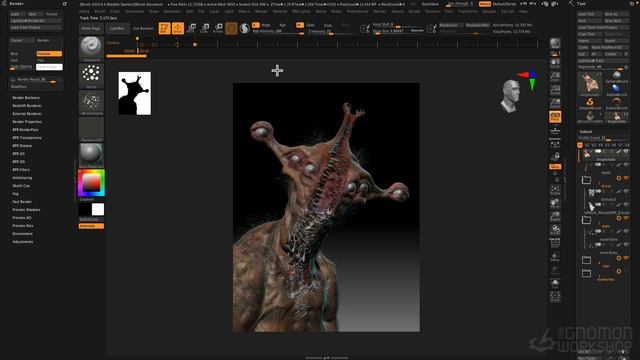Viewport: 640px width, 360px height.
Task: Toggle the Gizmo 3D icon
Action: (x=231, y=28)
